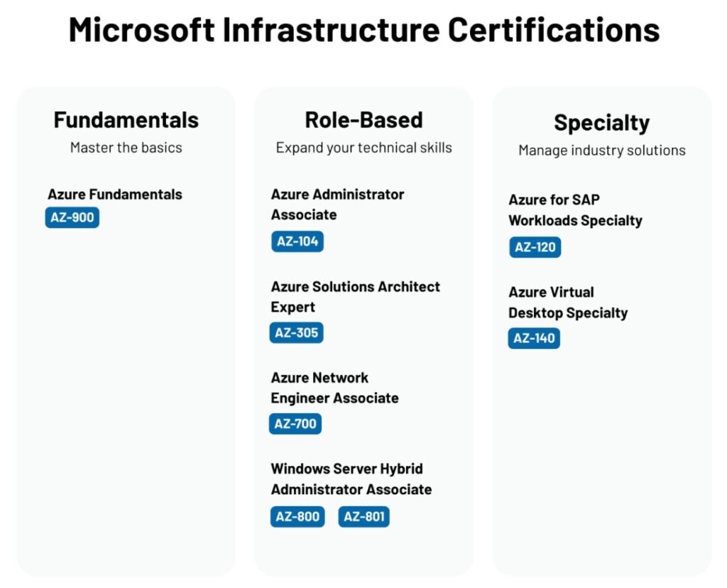This screenshot has height=588, width=727.
Task: Click the Microsoft Infrastructure Certifications main title
Action: 363,30
